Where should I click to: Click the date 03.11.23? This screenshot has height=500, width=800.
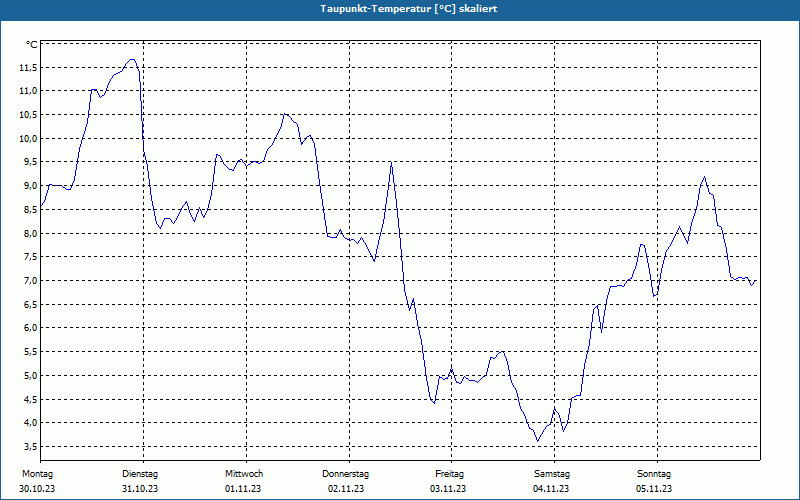click(x=448, y=489)
